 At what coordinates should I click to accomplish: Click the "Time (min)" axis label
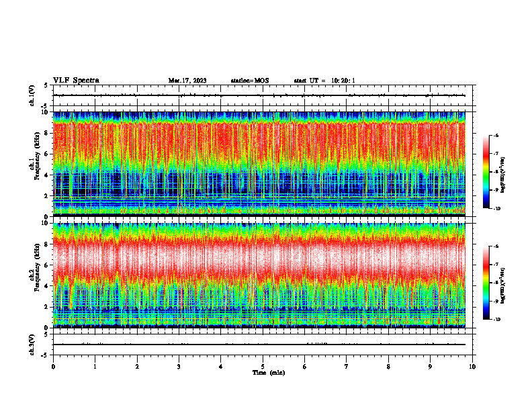269,373
